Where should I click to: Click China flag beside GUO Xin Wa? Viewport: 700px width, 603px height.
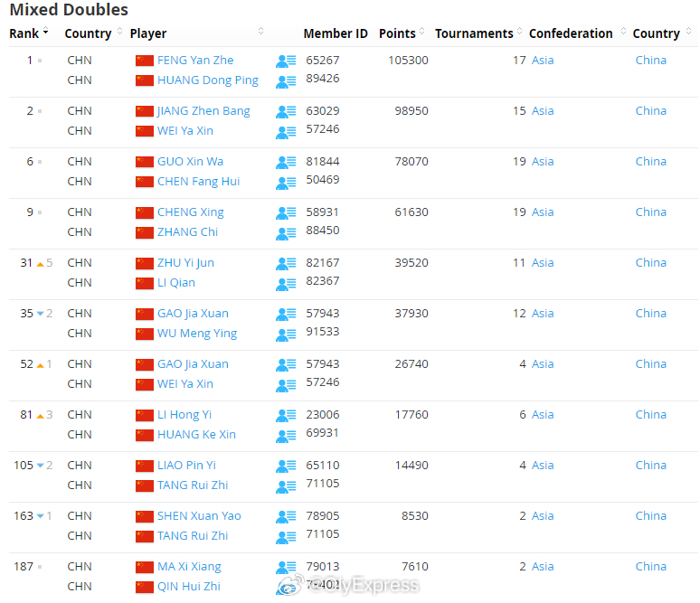pyautogui.click(x=145, y=162)
